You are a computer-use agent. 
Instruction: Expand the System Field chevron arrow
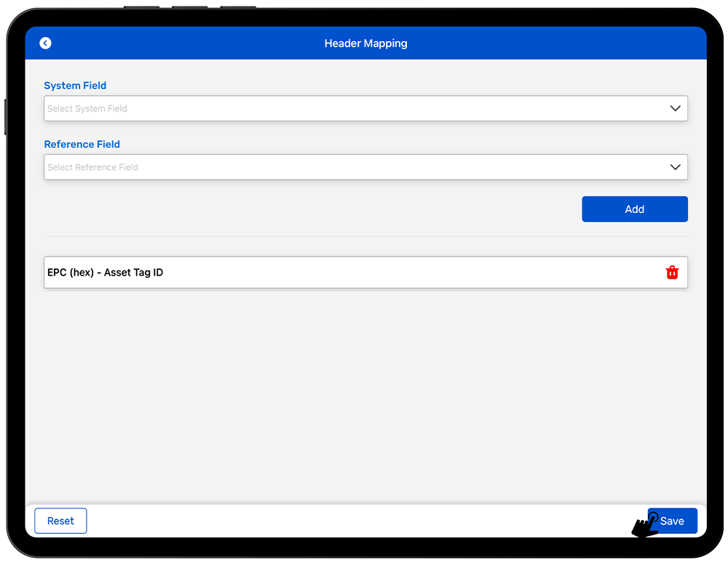675,108
